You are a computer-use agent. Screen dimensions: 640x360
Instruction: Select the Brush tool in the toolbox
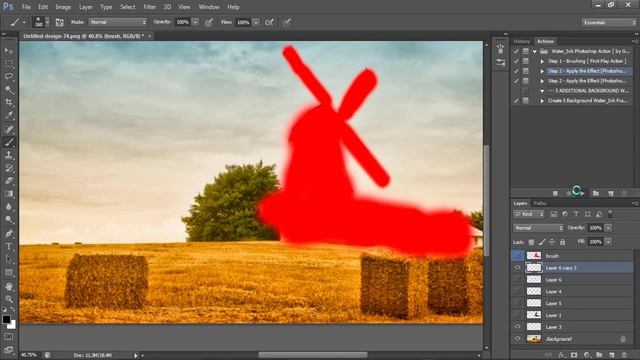click(9, 142)
